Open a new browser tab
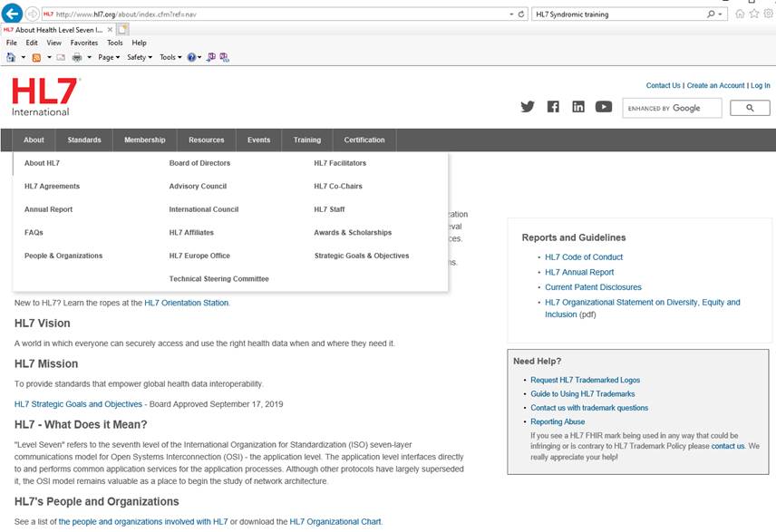Screen dimensions: 776x532 click(122, 30)
